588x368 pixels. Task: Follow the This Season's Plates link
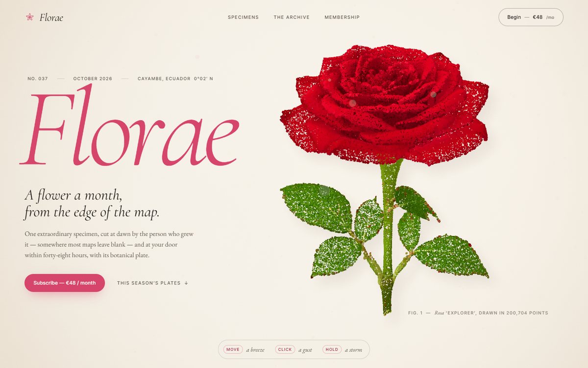click(152, 283)
